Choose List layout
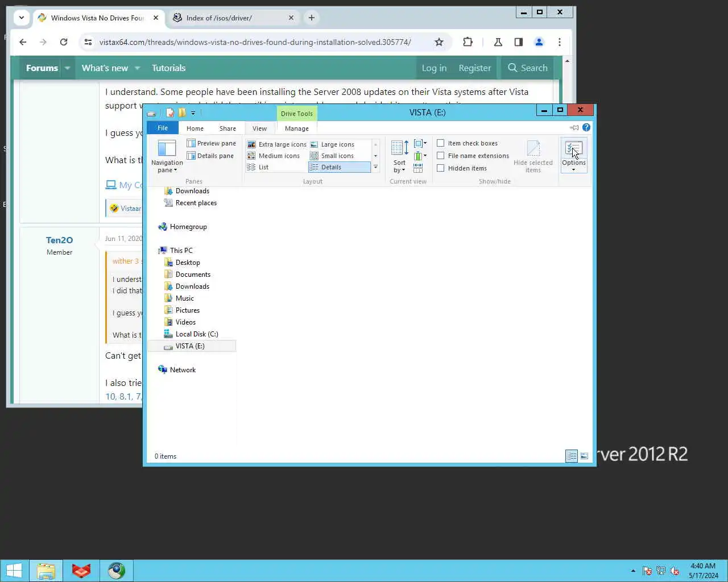Screen dimensions: 728x582 258,167
